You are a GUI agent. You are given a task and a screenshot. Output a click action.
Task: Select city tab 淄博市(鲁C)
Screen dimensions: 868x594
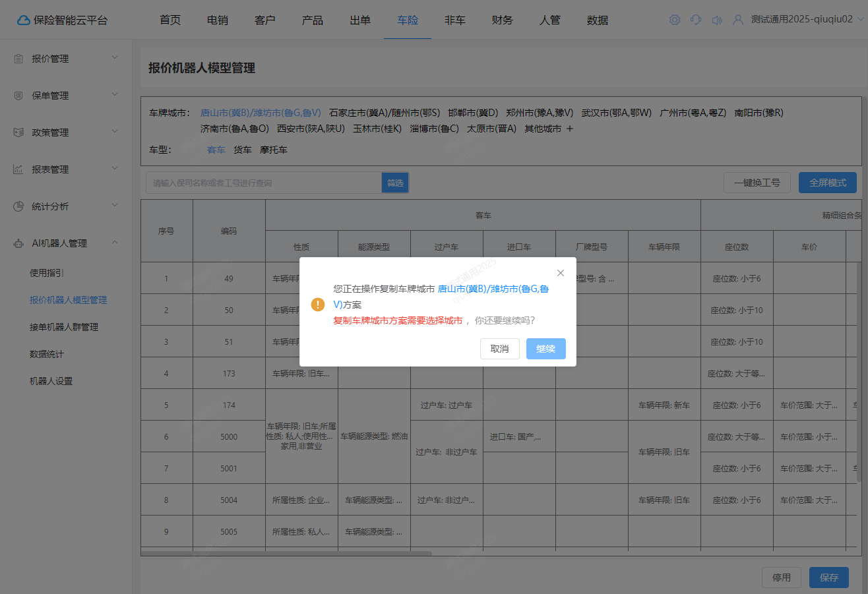434,129
